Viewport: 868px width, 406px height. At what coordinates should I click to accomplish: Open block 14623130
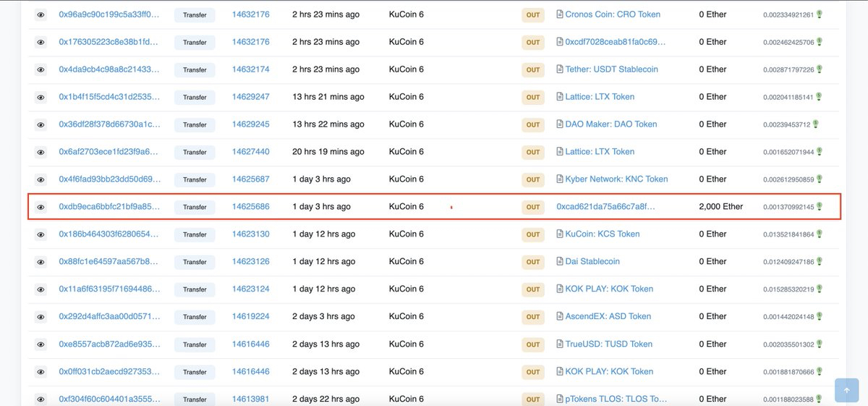(x=251, y=234)
